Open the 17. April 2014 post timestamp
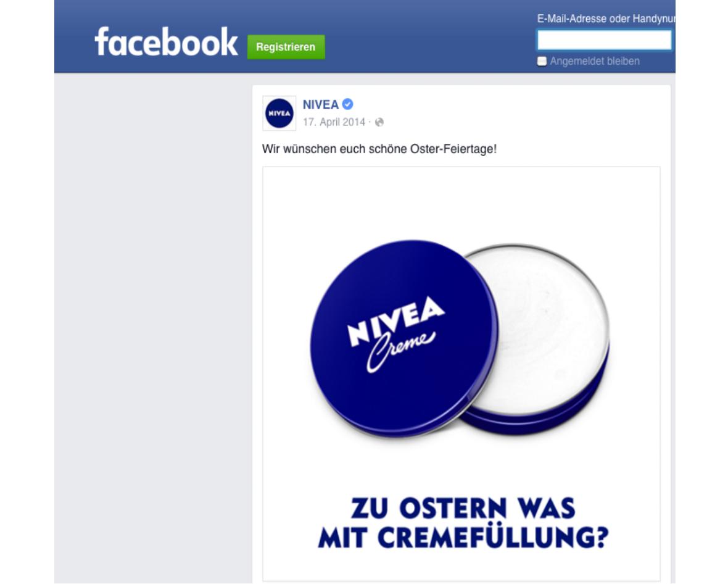 point(334,122)
